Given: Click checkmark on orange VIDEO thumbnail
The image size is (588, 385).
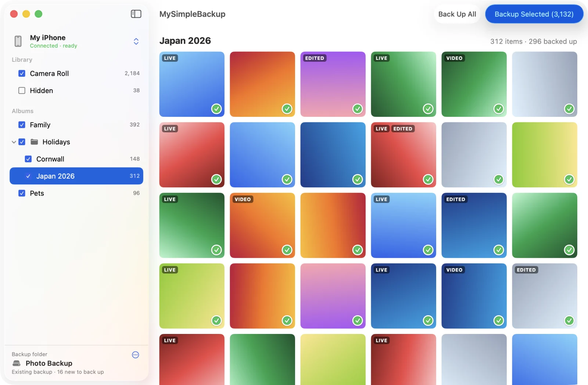Looking at the screenshot, I should tap(287, 250).
